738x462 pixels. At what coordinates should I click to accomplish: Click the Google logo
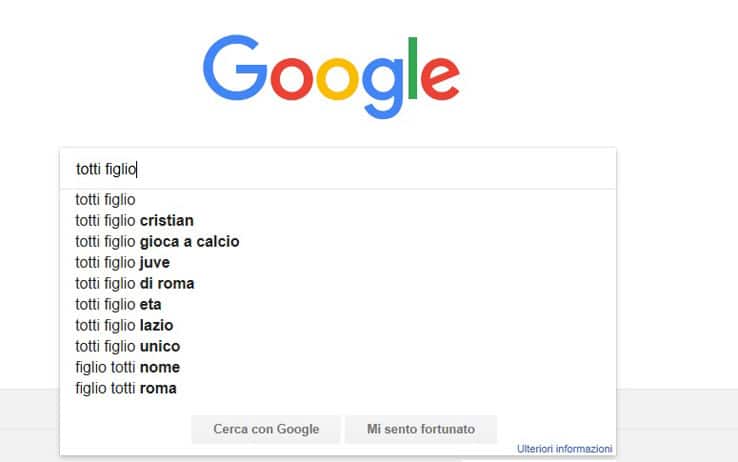(331, 76)
